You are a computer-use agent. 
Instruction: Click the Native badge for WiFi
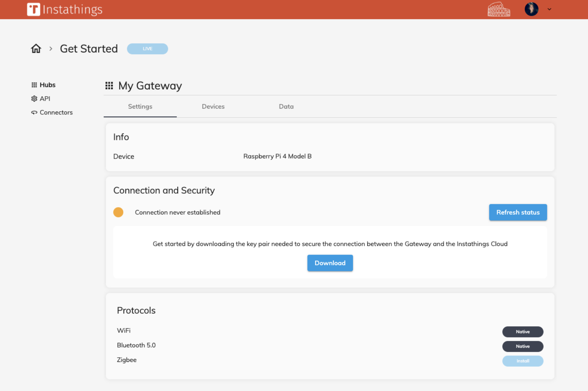point(523,332)
